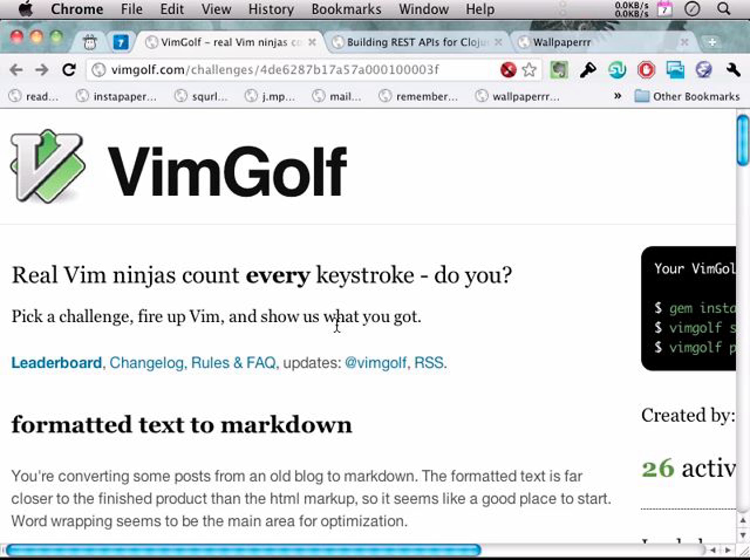The image size is (750, 560).
Task: Open the File menu
Action: pyautogui.click(x=132, y=9)
